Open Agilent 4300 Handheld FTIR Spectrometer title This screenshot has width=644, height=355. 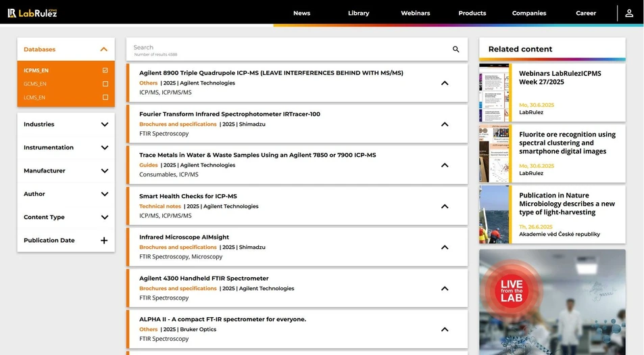pos(203,278)
